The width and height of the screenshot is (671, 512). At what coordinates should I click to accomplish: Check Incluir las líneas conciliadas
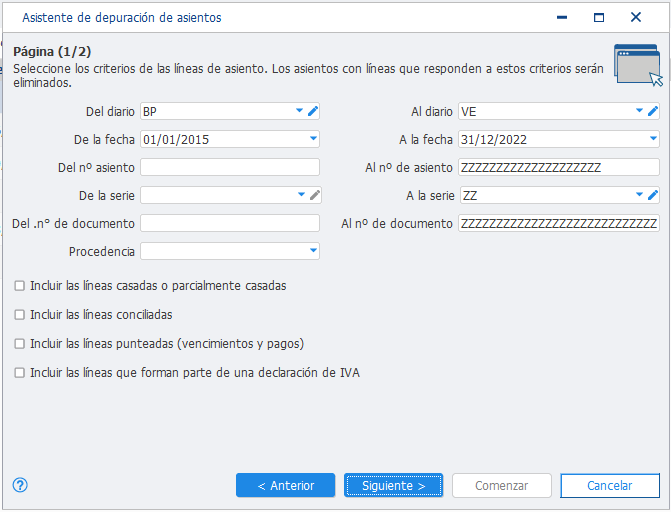coord(20,315)
